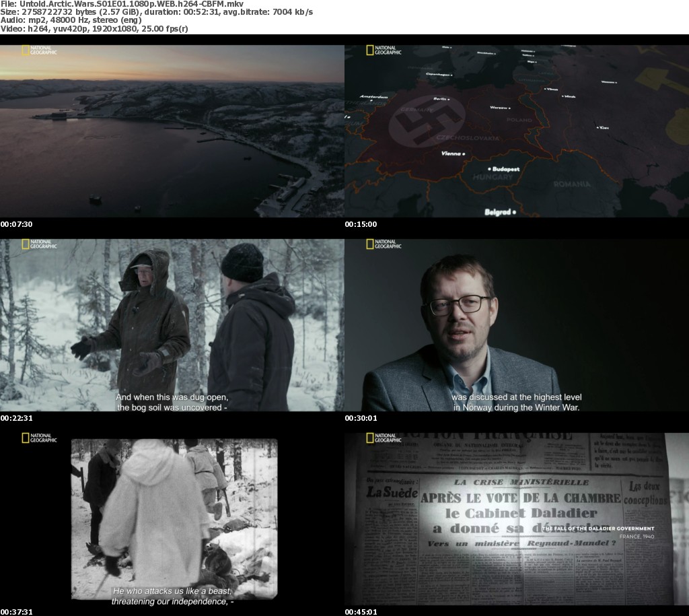Click the National Geographic logo on the snowy forest thumbnail
689x616 pixels.
[39, 244]
